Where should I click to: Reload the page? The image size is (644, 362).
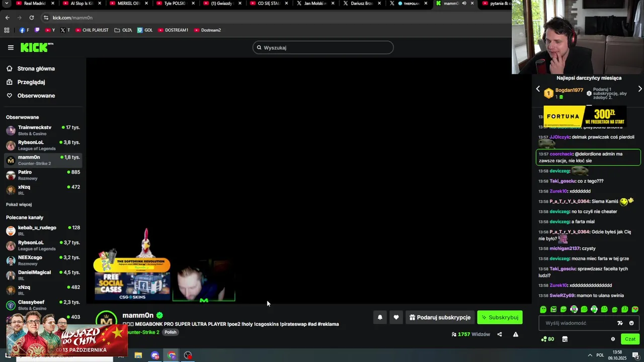[x=31, y=18]
